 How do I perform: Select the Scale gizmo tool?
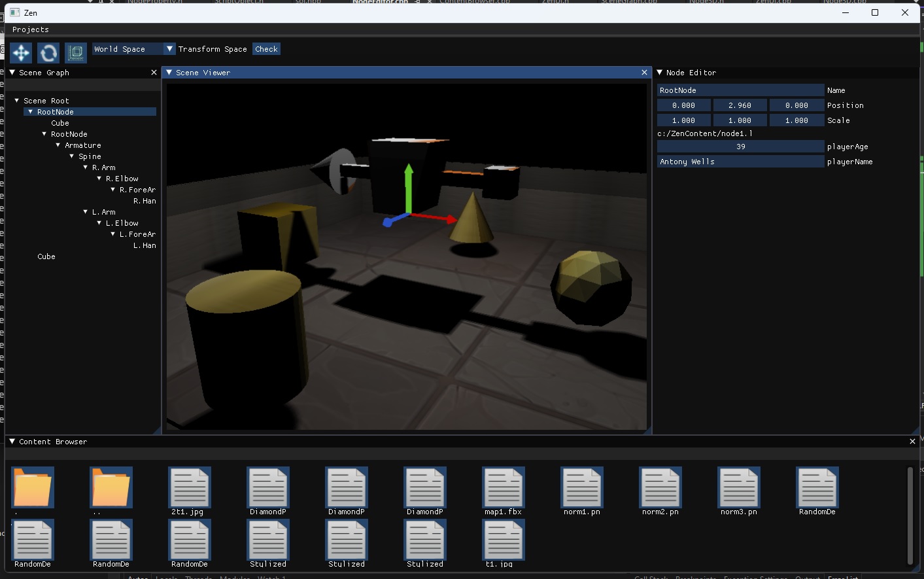pyautogui.click(x=76, y=52)
